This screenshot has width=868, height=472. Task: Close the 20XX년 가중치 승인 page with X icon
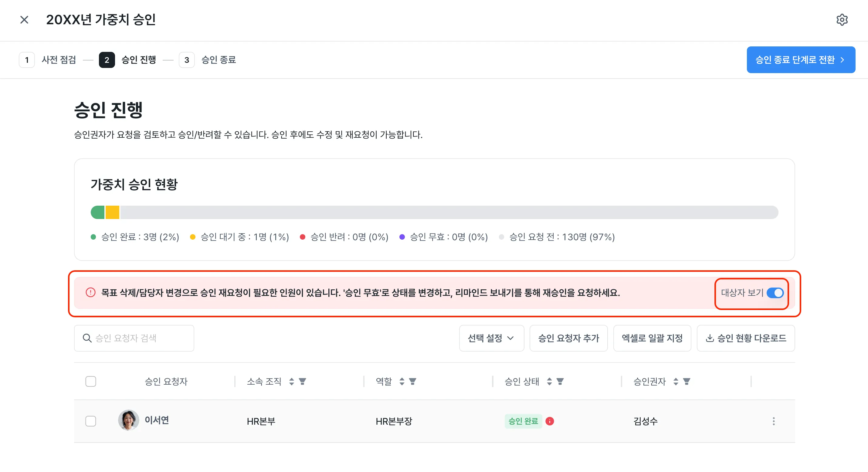tap(24, 19)
